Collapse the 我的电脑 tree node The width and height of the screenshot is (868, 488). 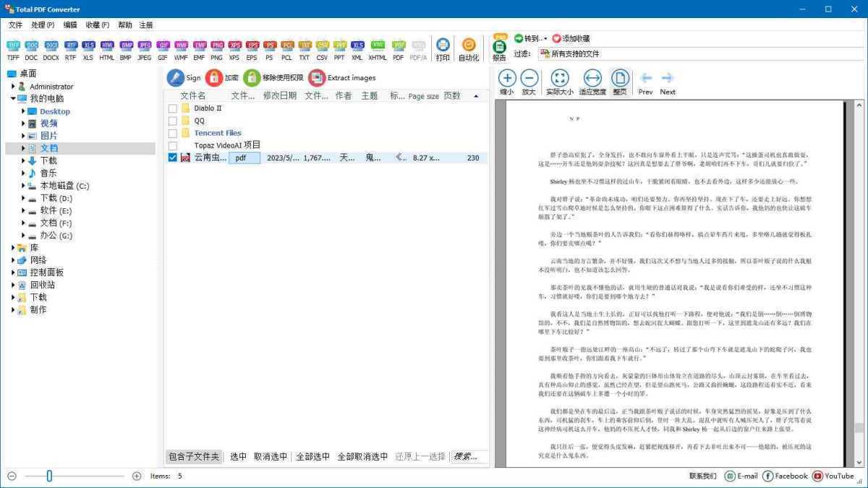12,98
